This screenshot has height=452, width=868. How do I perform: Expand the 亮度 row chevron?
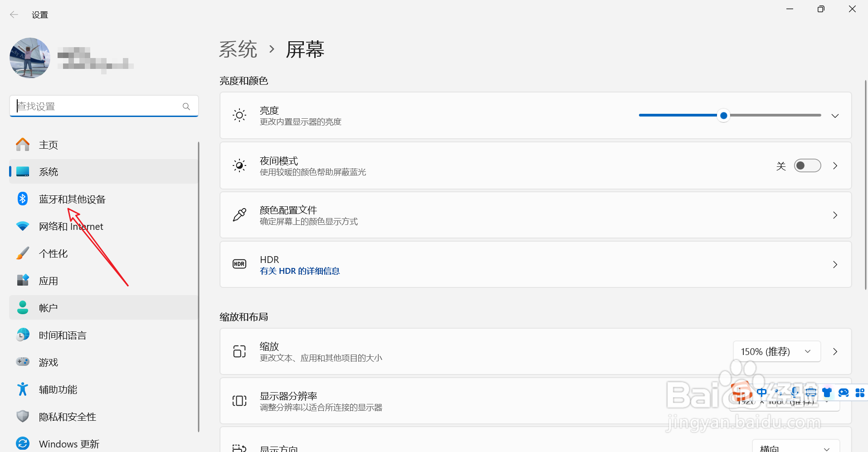(835, 116)
